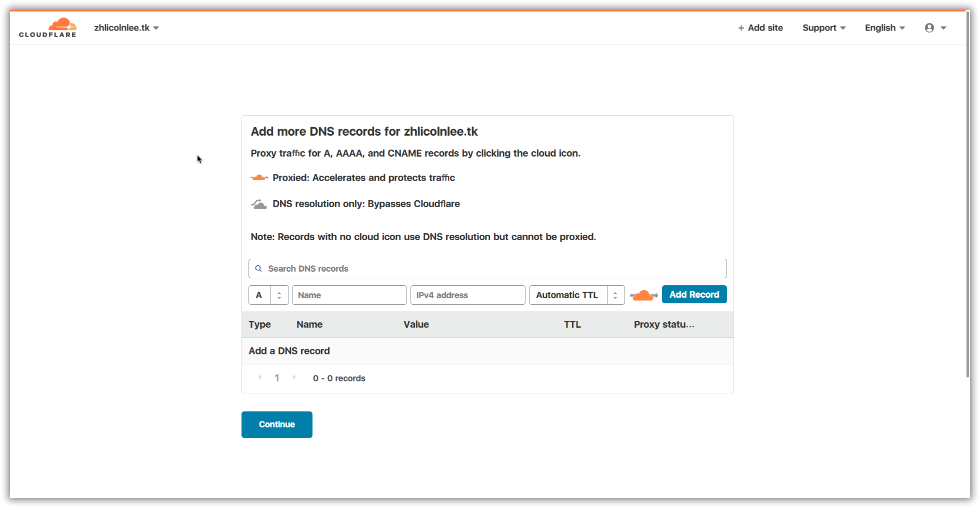
Task: Open the user account menu
Action: click(935, 28)
